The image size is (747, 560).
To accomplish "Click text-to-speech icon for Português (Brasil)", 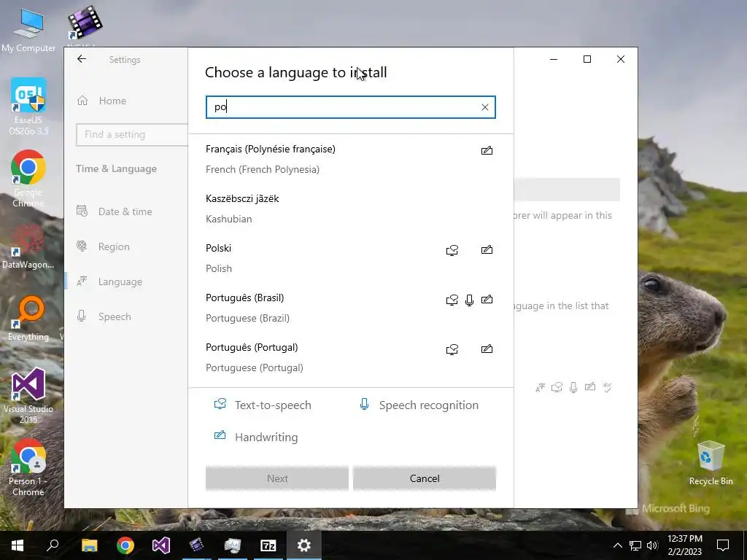I will tap(452, 300).
